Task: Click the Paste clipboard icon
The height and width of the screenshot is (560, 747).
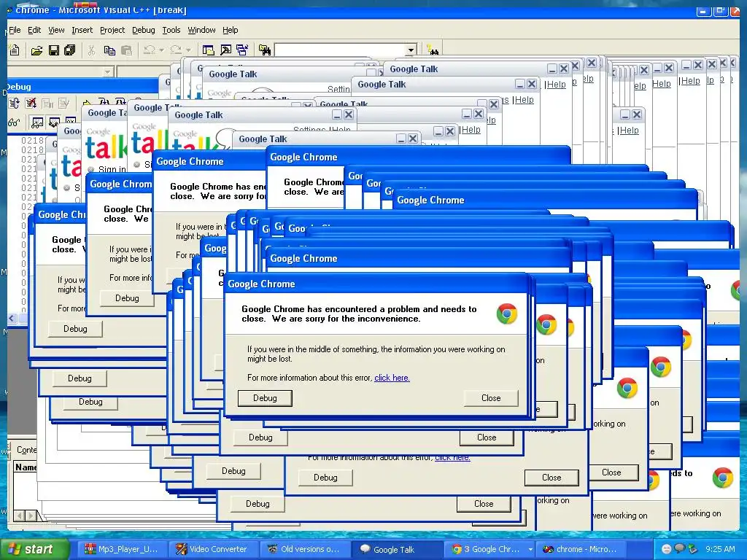Action: click(126, 50)
